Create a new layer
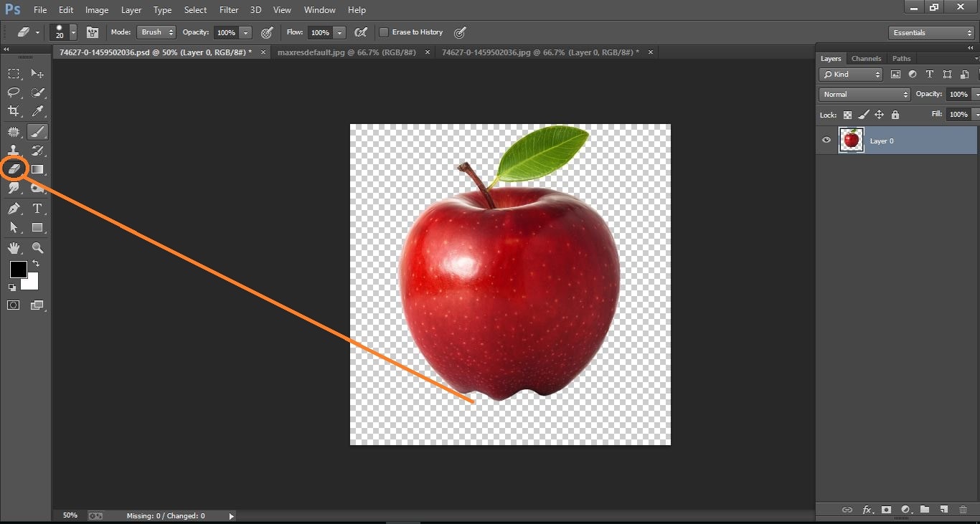Screen dimensions: 980x524 pos(943,510)
